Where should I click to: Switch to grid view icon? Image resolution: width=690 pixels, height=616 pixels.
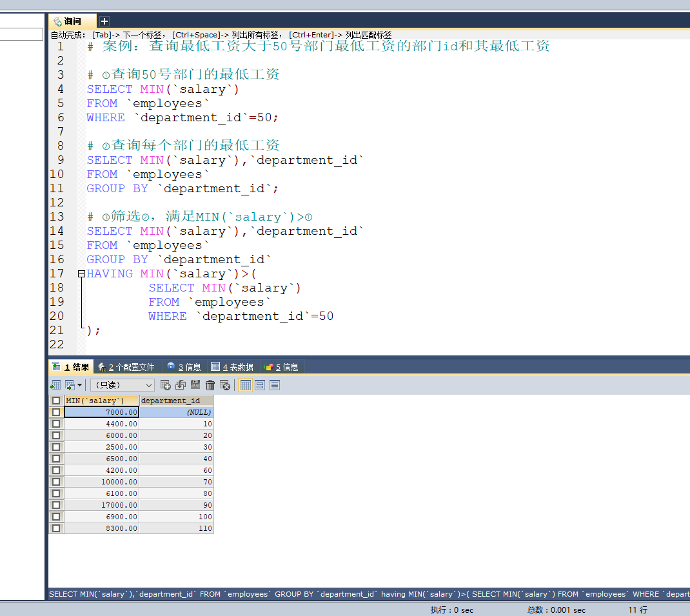coord(246,385)
